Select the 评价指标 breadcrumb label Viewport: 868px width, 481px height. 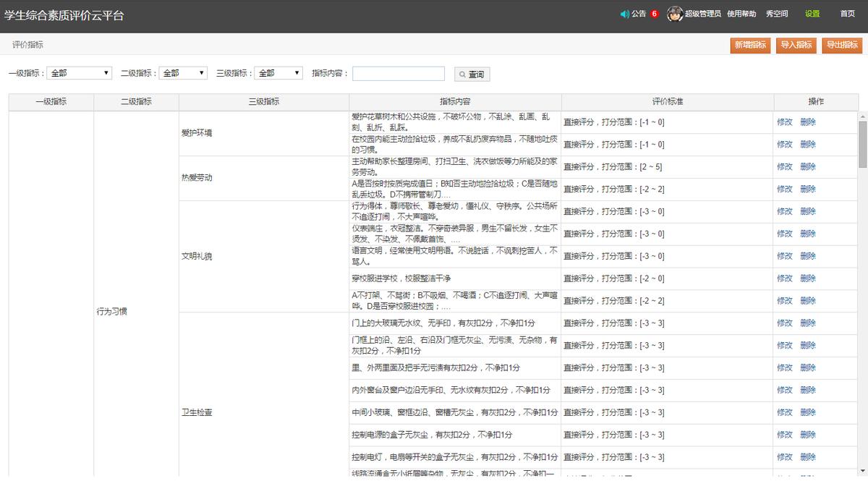click(28, 44)
